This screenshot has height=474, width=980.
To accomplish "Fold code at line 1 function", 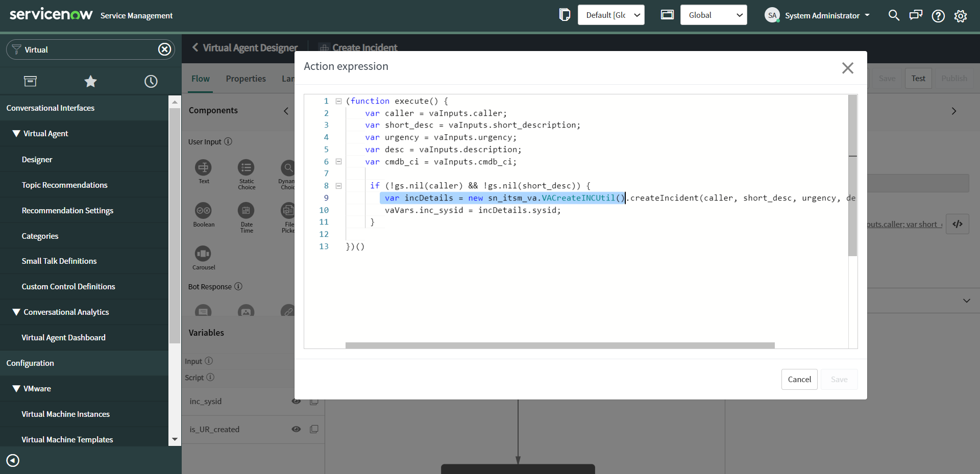I will 338,101.
